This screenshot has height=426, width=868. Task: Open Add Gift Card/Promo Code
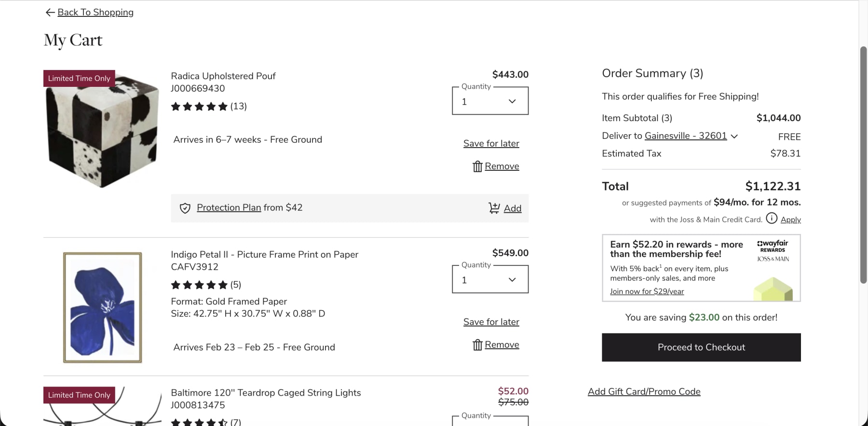[644, 391]
